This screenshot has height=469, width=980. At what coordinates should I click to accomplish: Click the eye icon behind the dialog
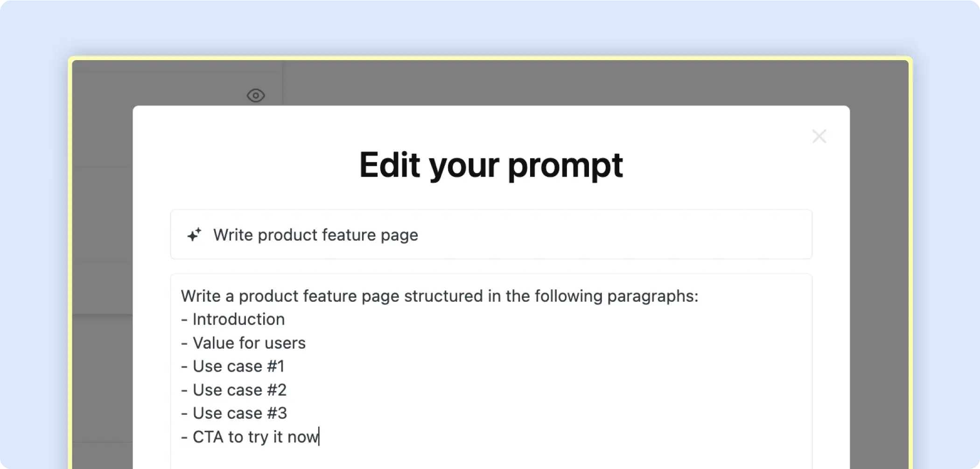point(256,96)
